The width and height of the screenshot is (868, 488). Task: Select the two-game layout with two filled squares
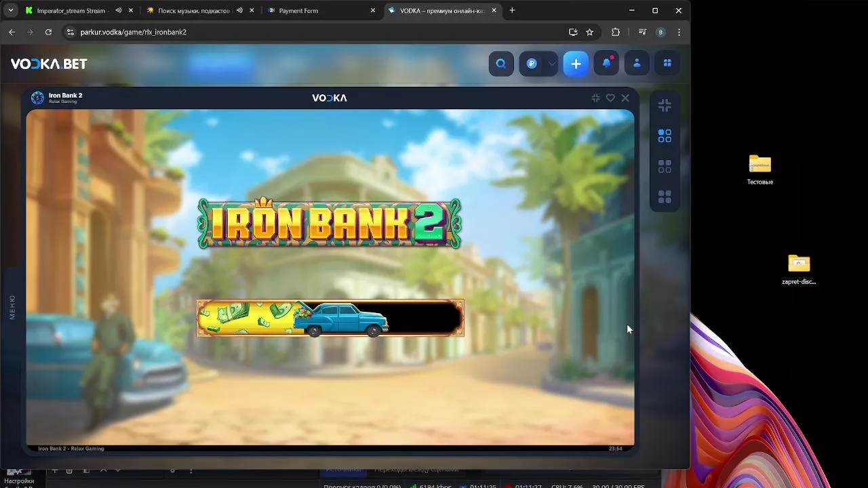coord(665,167)
